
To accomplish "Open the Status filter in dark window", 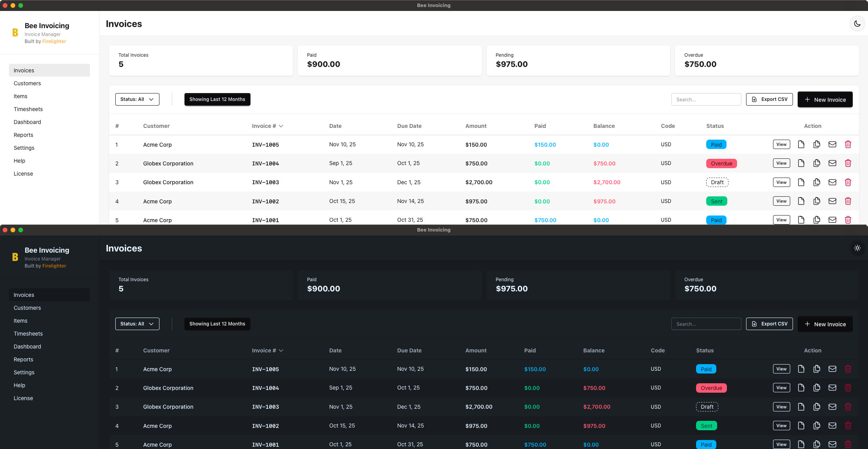I will tap(137, 323).
